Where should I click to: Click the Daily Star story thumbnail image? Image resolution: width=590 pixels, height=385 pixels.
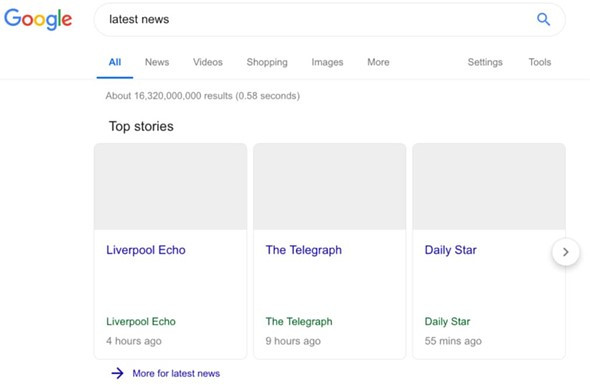click(489, 186)
